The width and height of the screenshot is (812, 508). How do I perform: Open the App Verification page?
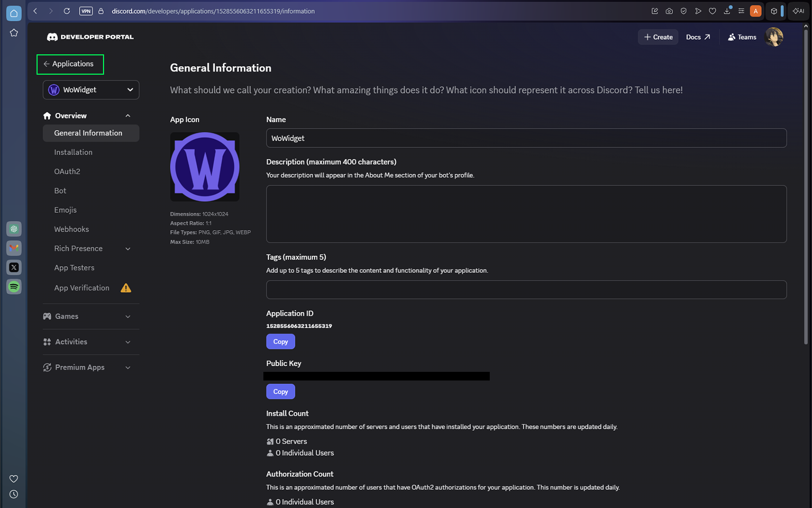(82, 288)
